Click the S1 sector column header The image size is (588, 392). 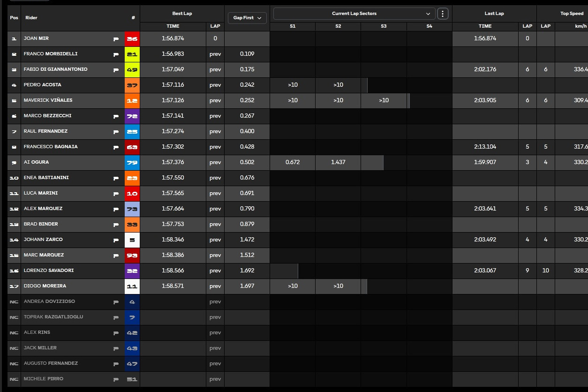point(292,26)
